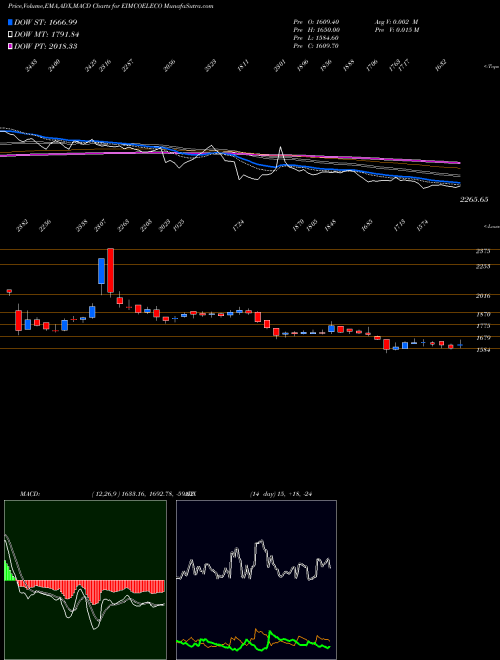Viewport: 500px width, 660px height.
Task: Click the rotated 1574 low label
Action: pos(421,226)
